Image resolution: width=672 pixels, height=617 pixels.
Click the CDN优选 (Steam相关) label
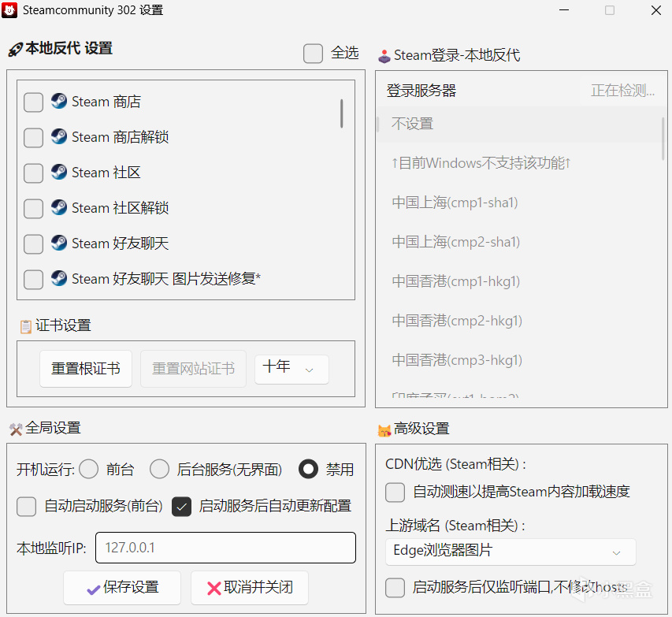click(455, 464)
